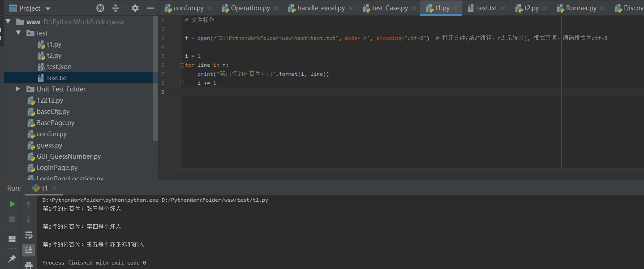Toggle the fold end marker at line 8

tap(182, 83)
